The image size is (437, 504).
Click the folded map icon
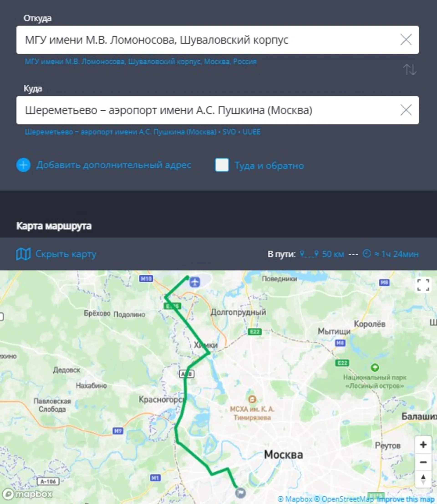(x=23, y=254)
